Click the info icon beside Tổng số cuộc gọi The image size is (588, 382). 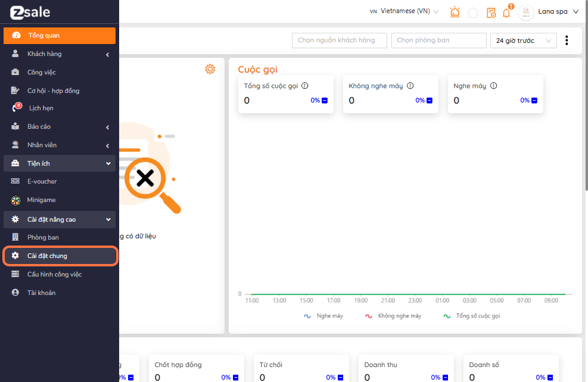[x=305, y=86]
